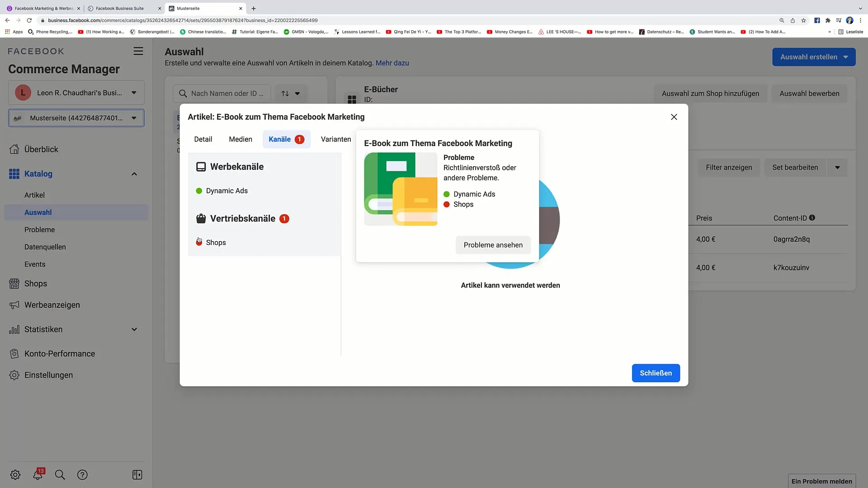This screenshot has width=868, height=488.
Task: Click Filter anzeigen button
Action: [x=729, y=168]
